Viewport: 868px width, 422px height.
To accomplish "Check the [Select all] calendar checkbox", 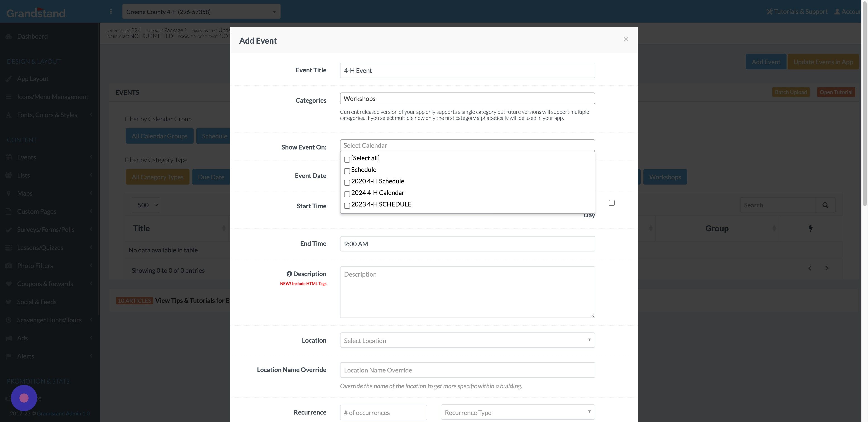I will pyautogui.click(x=347, y=159).
